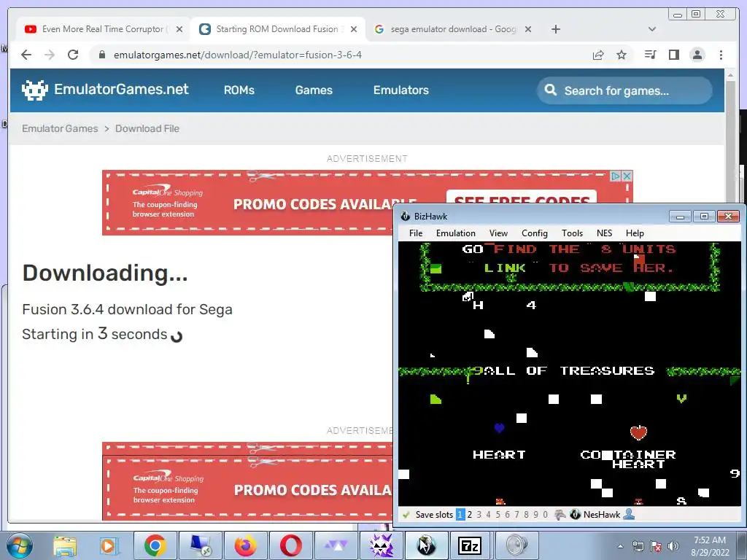Click the site lock icon in address bar
The width and height of the screenshot is (747, 560).
point(101,55)
